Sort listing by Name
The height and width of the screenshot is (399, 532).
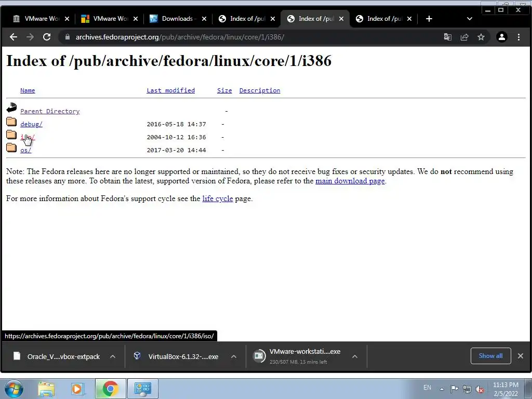[28, 90]
